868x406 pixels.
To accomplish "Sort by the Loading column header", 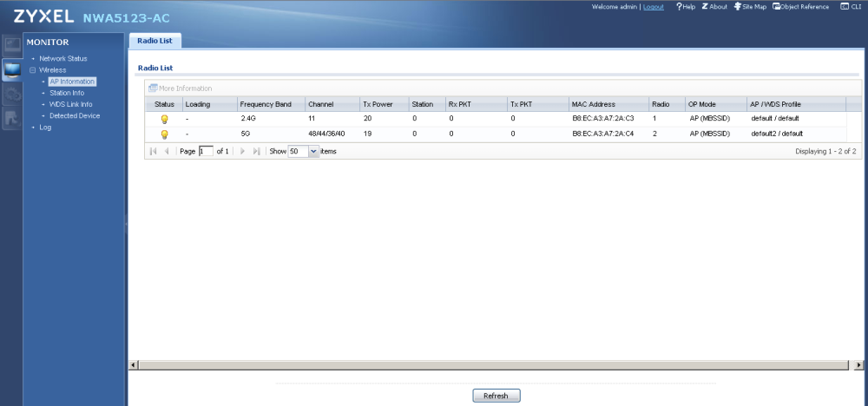I will click(210, 104).
